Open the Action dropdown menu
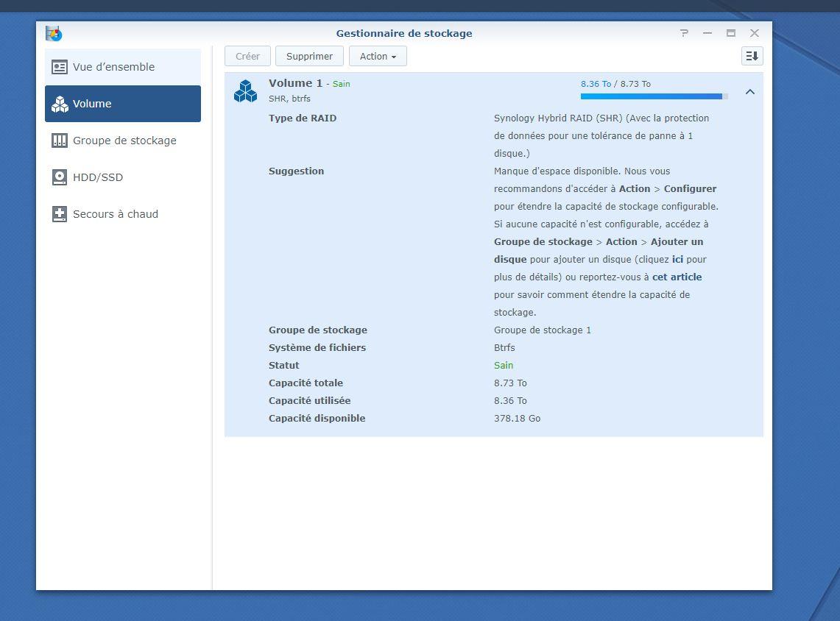840x621 pixels. [x=378, y=56]
